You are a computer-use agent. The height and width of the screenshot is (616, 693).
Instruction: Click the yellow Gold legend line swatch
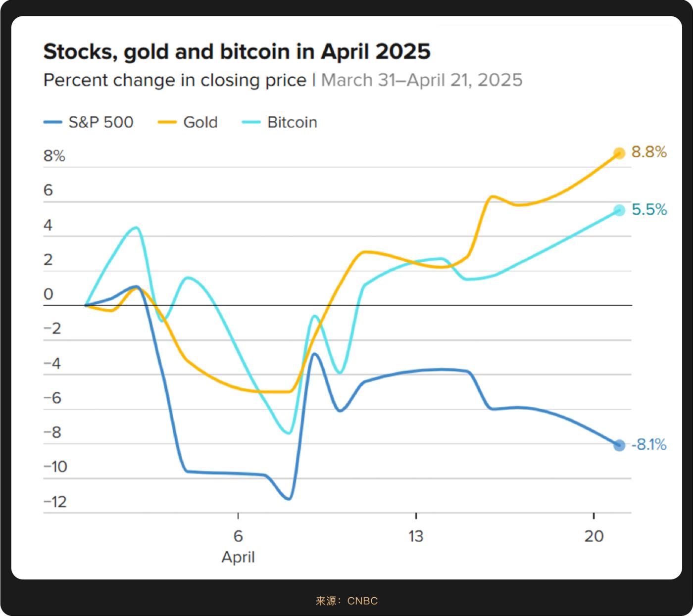[x=167, y=122]
